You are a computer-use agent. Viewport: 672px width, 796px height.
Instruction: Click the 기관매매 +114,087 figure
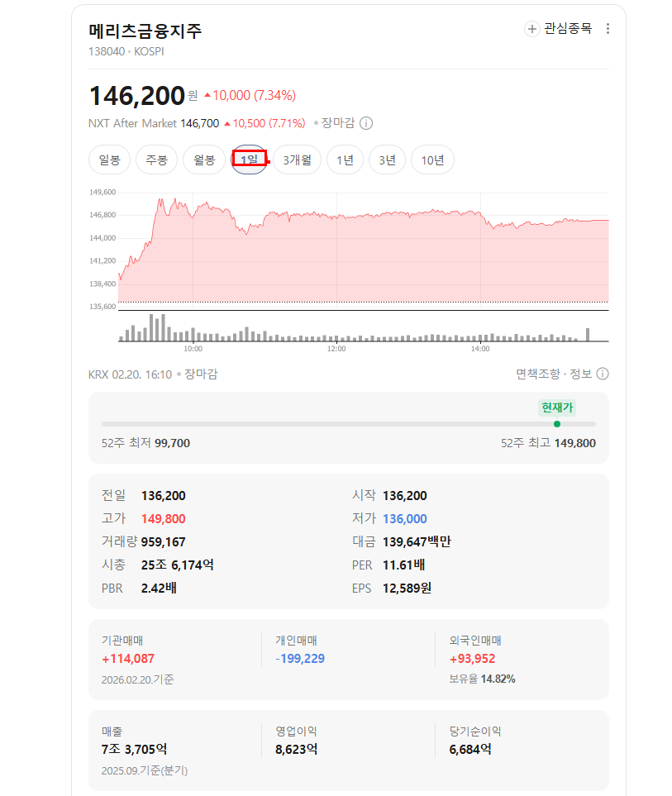point(128,659)
